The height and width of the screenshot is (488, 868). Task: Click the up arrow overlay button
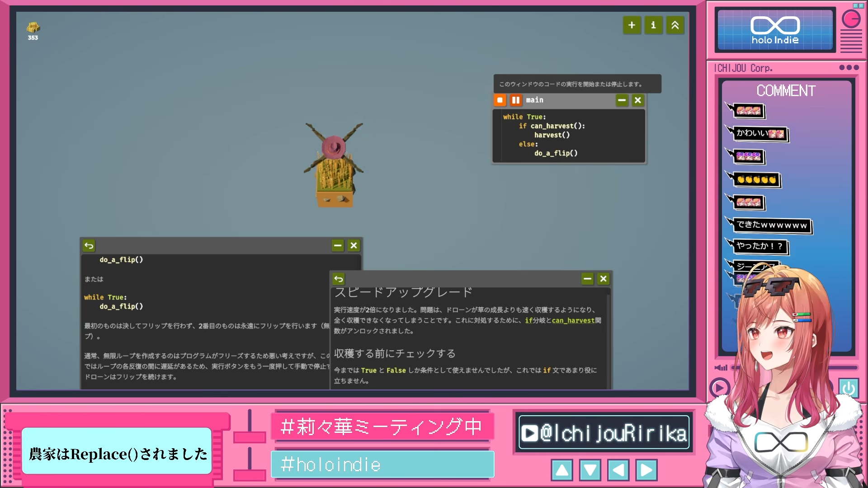562,470
